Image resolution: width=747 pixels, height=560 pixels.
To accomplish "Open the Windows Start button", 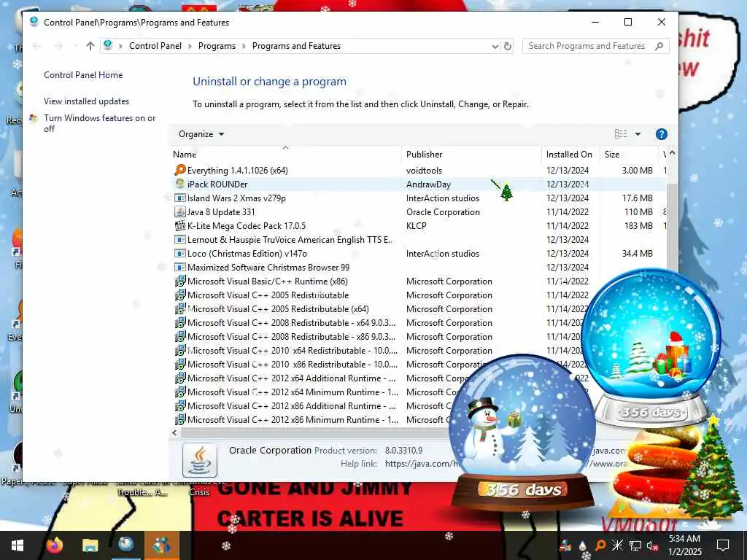I will 18,545.
